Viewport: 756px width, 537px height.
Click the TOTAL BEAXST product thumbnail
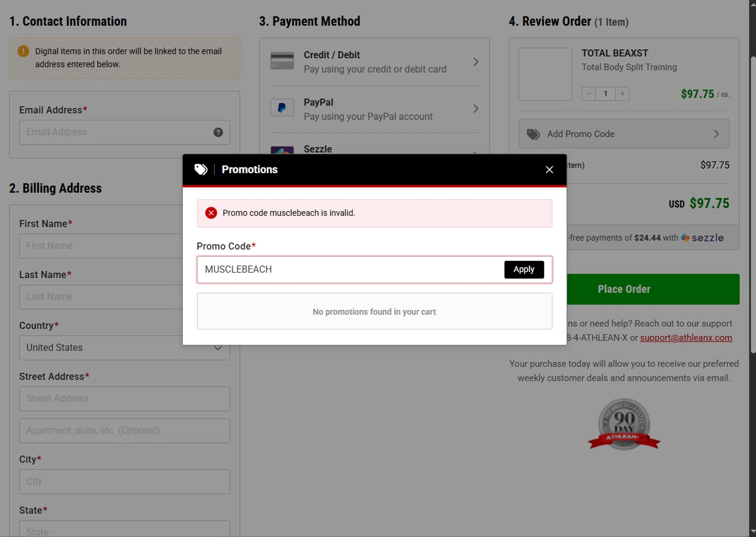(x=545, y=75)
